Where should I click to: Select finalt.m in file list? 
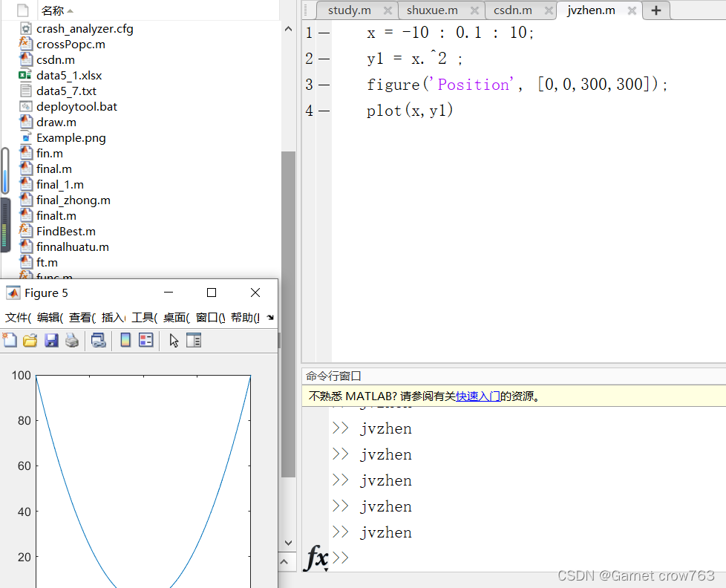(56, 216)
